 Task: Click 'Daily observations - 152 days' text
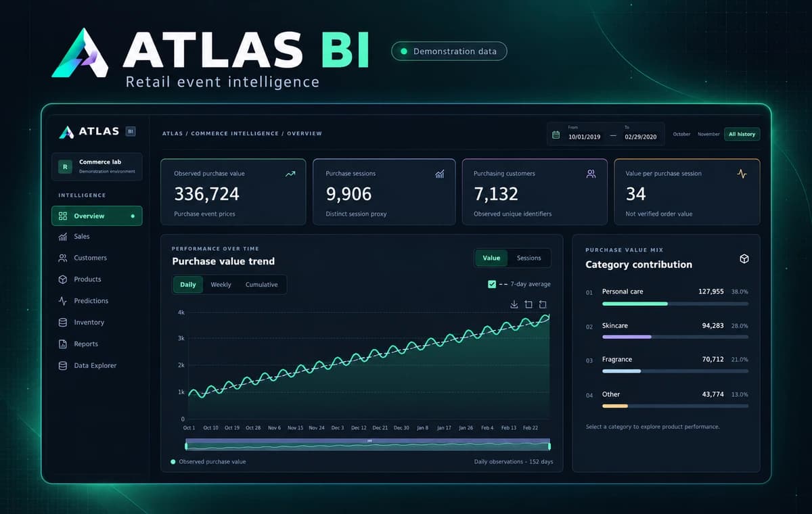[x=514, y=462]
